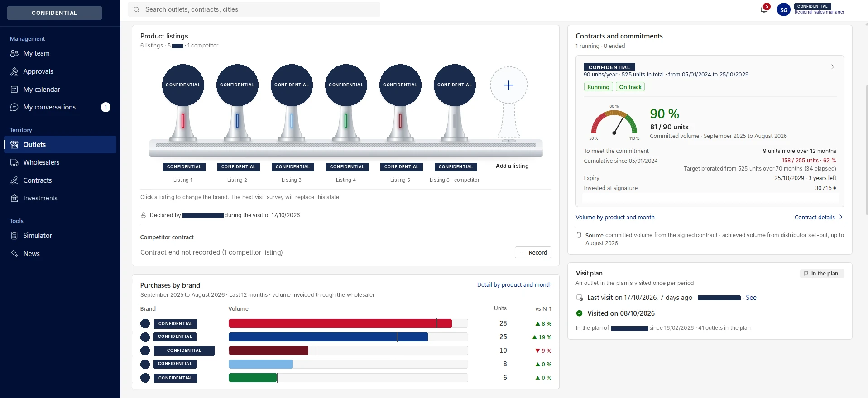Click the blue volume bar for 25 units
Viewport: 868px width, 398px height.
click(328, 337)
